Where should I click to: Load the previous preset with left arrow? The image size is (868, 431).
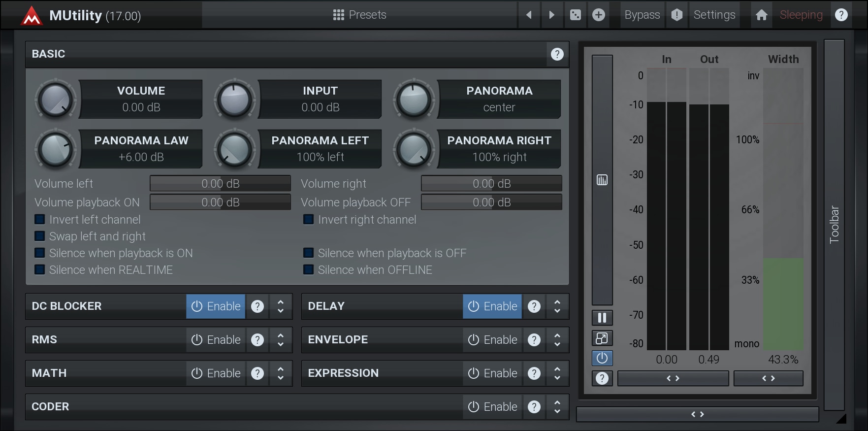pyautogui.click(x=529, y=15)
